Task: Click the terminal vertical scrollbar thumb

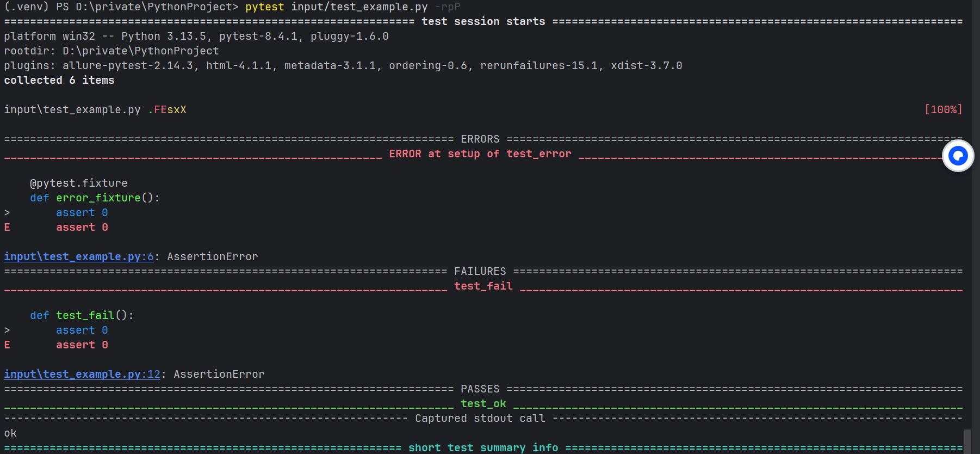Action: 967,441
